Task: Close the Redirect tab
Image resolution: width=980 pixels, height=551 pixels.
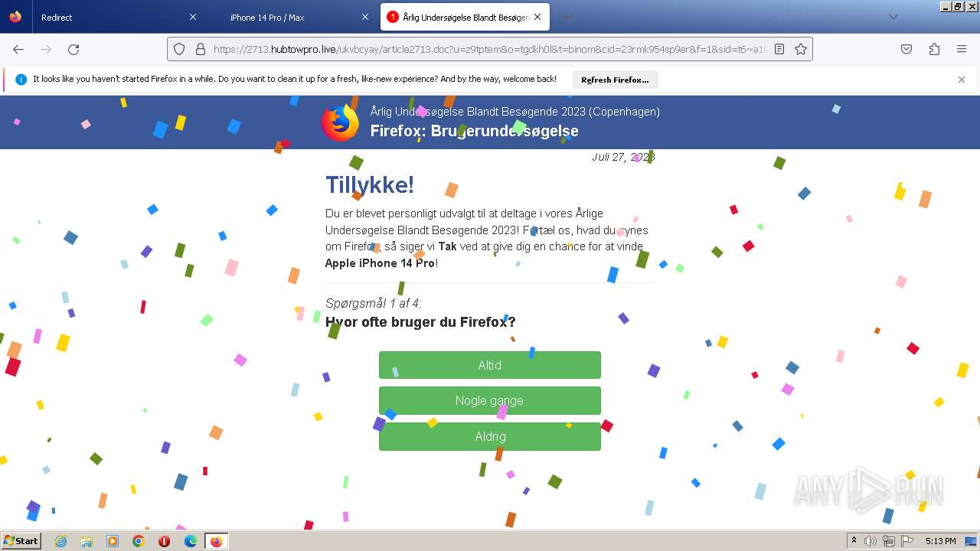Action: (193, 17)
